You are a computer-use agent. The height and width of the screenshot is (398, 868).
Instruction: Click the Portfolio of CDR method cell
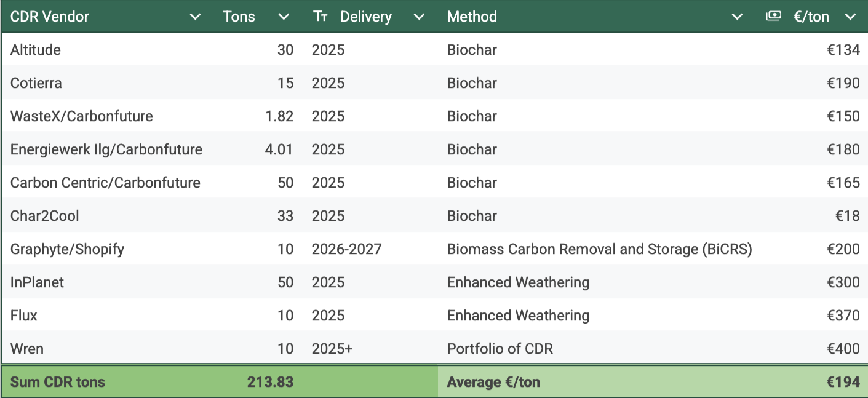[x=500, y=349]
